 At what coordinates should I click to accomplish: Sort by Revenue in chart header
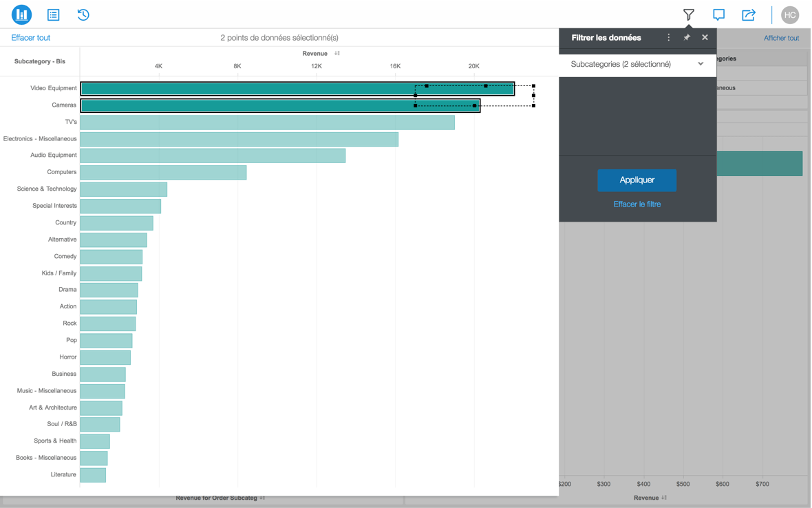(x=337, y=53)
